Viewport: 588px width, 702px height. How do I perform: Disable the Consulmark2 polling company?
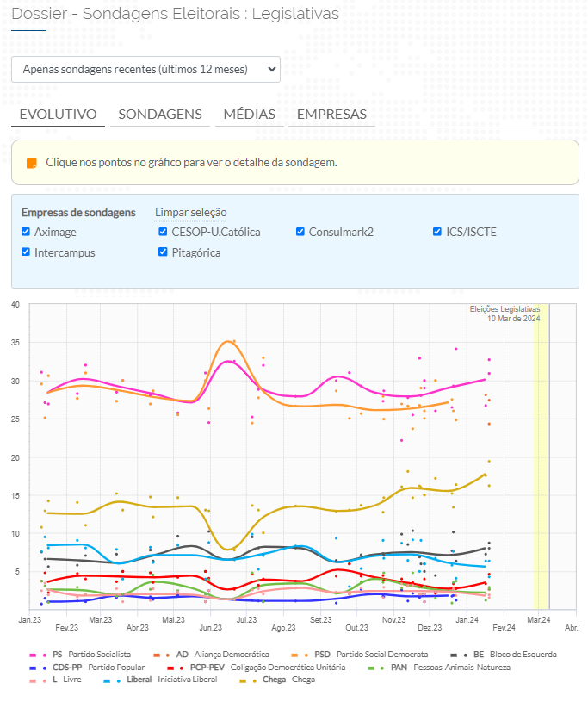point(300,232)
